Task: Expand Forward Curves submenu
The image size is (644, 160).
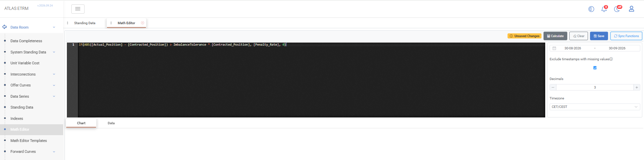Action: (x=54, y=152)
